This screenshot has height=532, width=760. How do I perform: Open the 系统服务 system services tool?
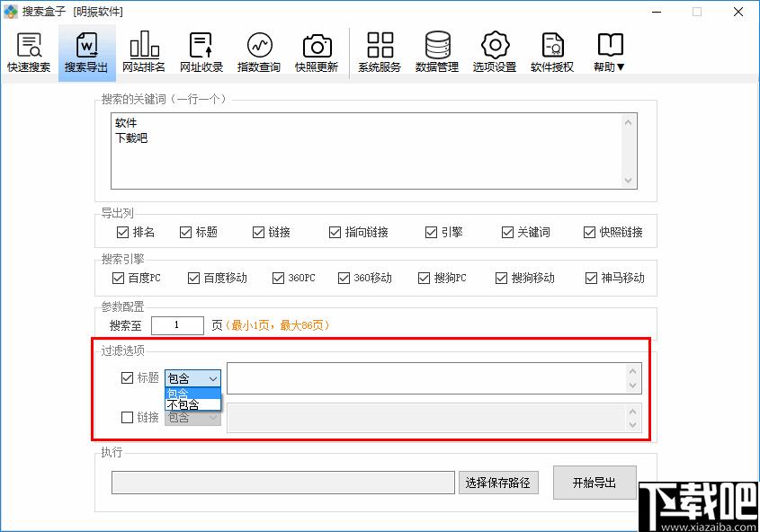(380, 53)
